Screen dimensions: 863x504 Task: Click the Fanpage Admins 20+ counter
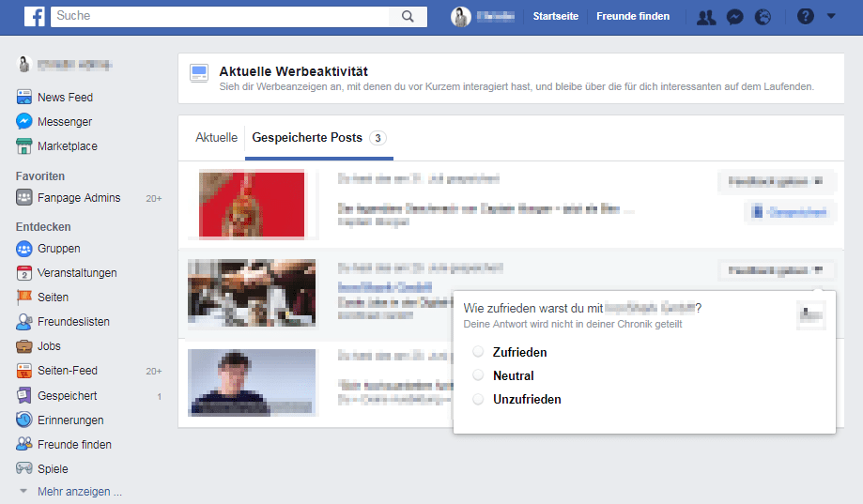click(154, 199)
